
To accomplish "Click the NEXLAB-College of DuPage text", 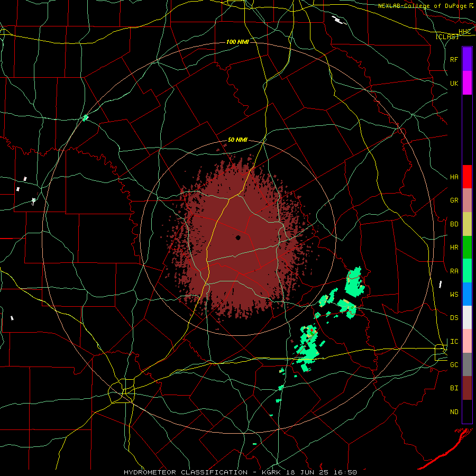I will [x=423, y=6].
